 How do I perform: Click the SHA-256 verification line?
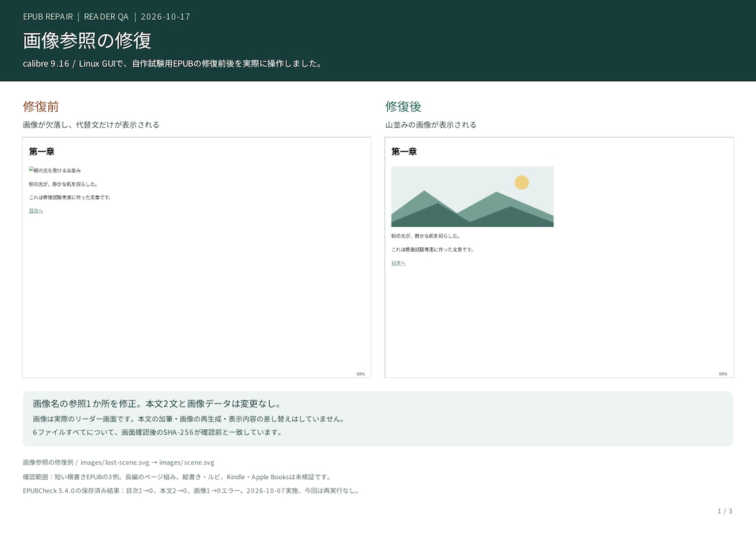click(157, 433)
